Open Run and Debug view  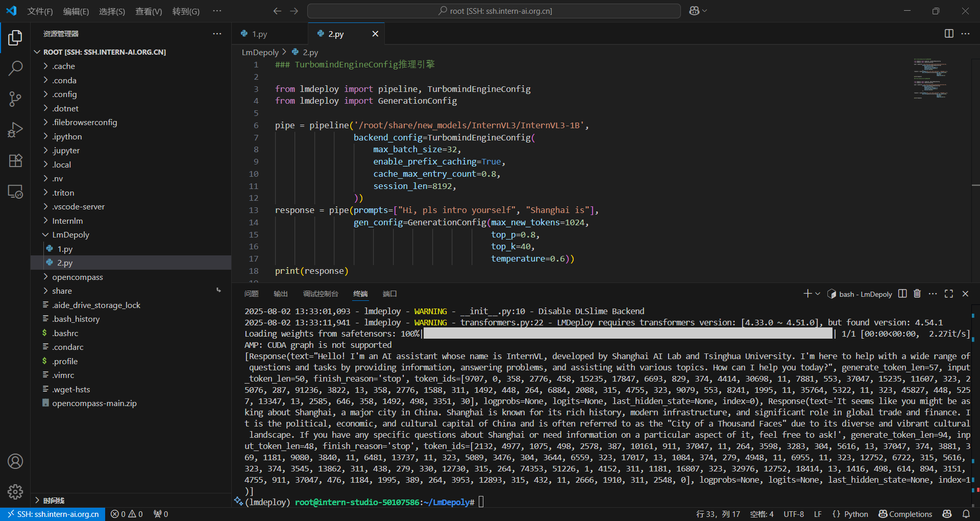[15, 130]
